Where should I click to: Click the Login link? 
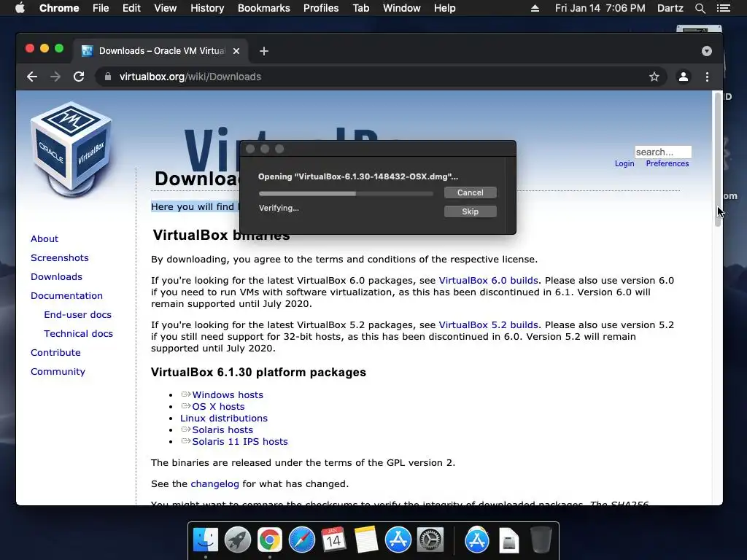pos(624,163)
